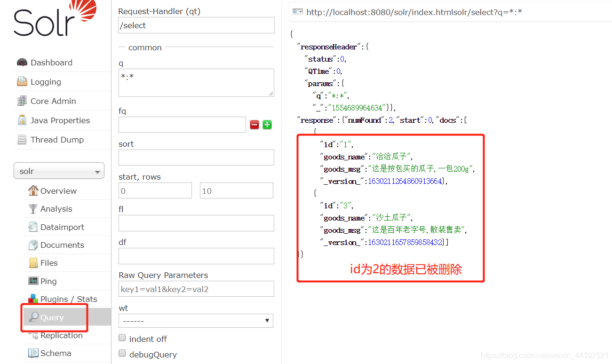Click the Query magnifier icon
This screenshot has height=364, width=612.
pos(33,317)
